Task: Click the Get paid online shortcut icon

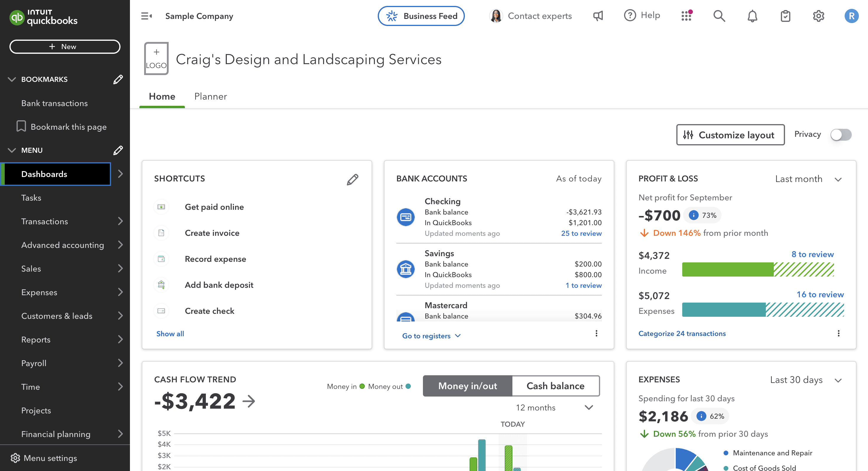Action: pyautogui.click(x=161, y=207)
